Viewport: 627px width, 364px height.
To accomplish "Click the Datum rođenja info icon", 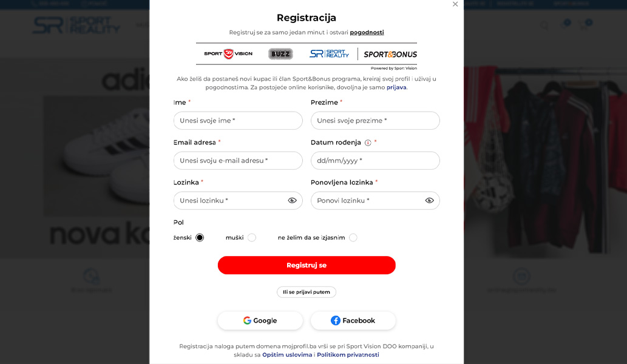I will (x=368, y=143).
